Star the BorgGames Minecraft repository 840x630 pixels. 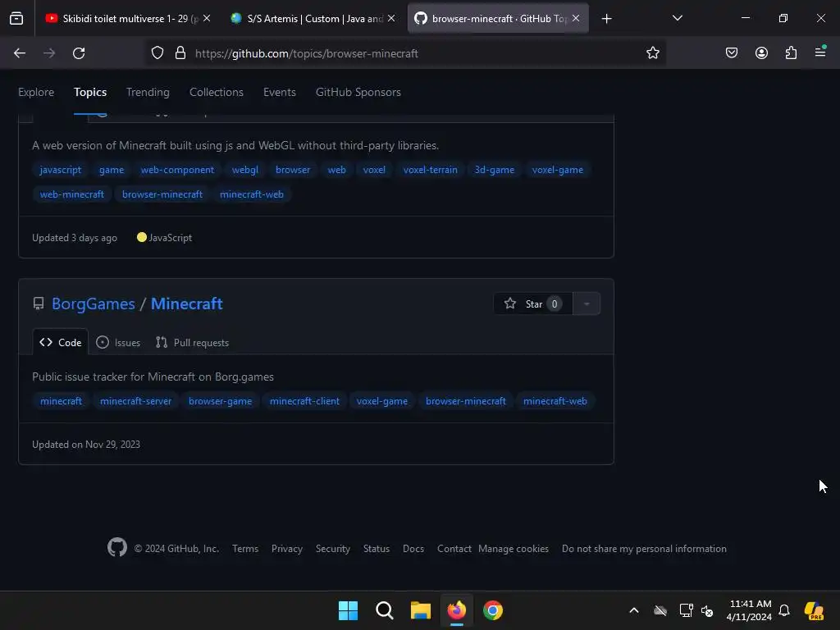[x=533, y=304]
